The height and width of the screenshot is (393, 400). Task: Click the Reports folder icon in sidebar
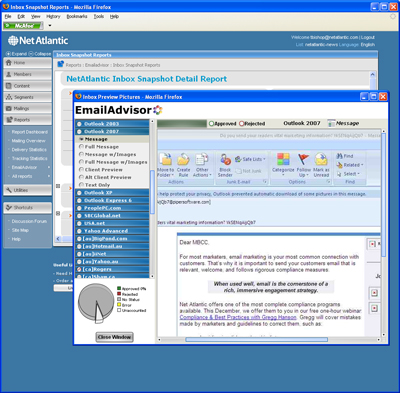coord(9,120)
